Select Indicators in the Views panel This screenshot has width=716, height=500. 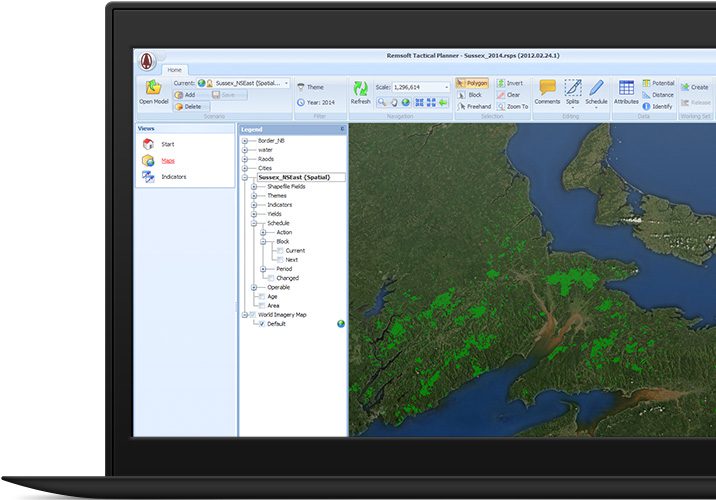click(x=174, y=177)
